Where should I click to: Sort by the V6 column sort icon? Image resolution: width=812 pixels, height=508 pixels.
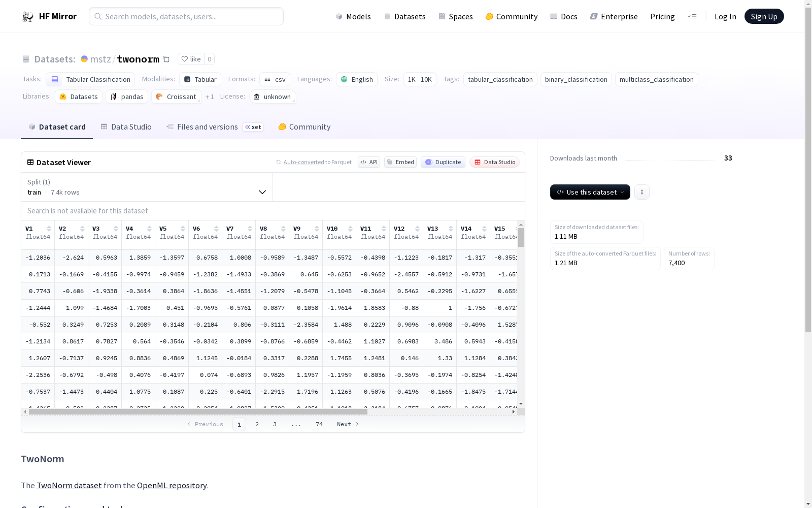point(216,229)
